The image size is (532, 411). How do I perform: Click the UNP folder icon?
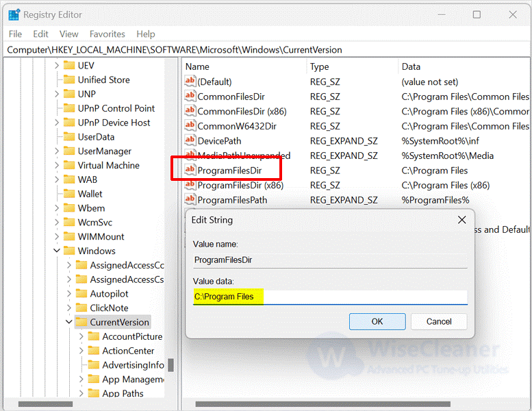69,94
